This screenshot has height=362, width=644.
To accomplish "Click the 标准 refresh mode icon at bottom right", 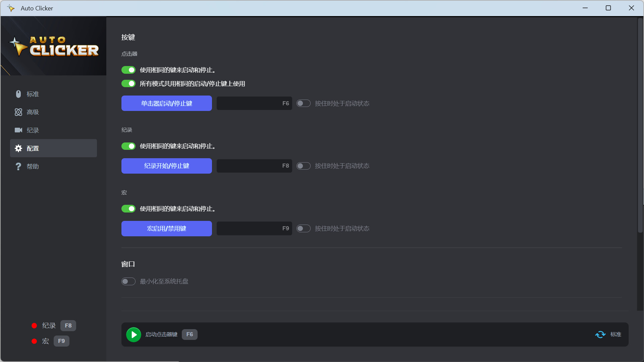I will (x=600, y=335).
